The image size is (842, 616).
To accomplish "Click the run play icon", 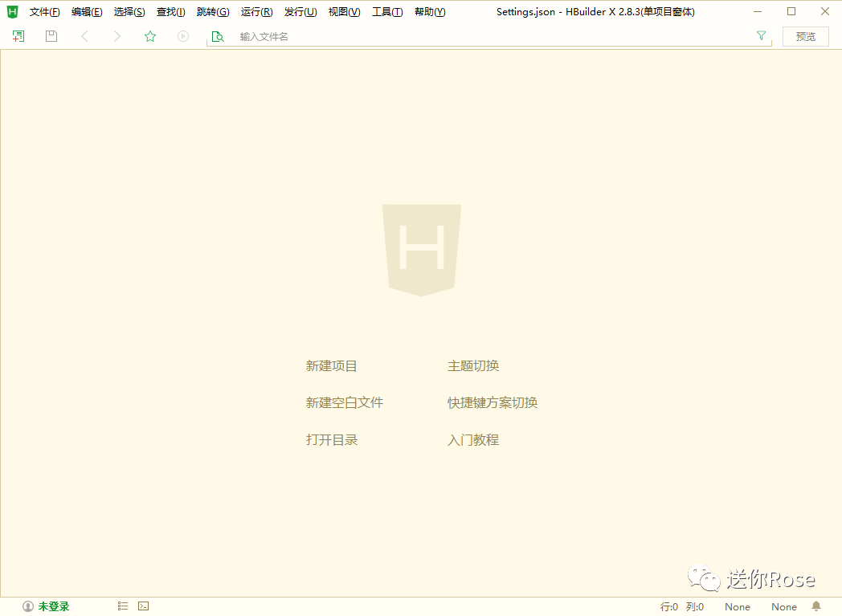I will coord(183,36).
